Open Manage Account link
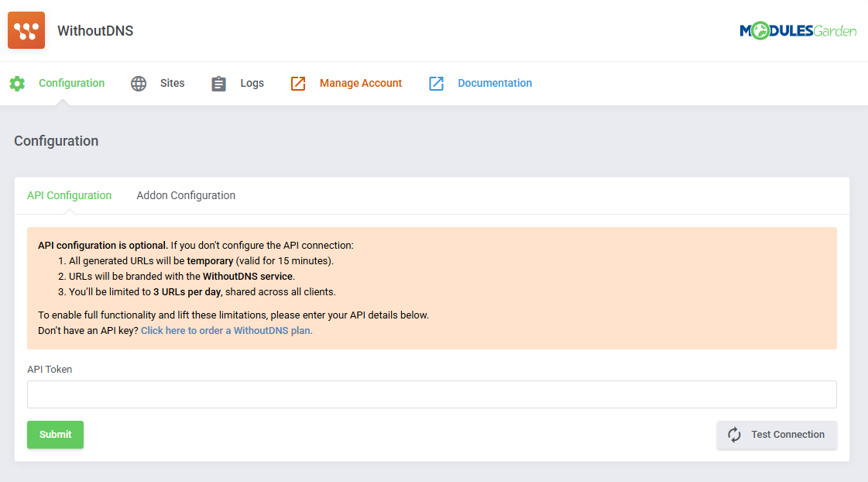868x482 pixels. tap(360, 83)
